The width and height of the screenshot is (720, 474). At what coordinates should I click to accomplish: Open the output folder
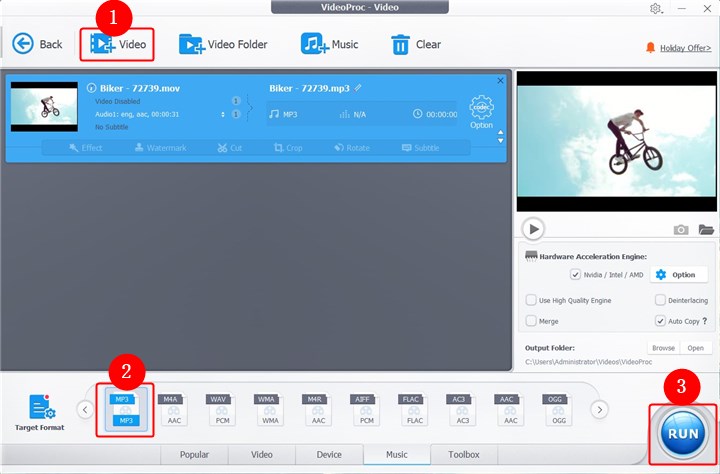click(x=696, y=348)
